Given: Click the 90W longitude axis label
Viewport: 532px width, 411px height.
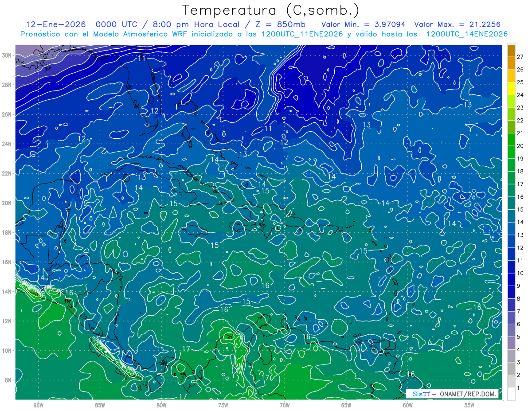Looking at the screenshot, I should click(x=38, y=405).
